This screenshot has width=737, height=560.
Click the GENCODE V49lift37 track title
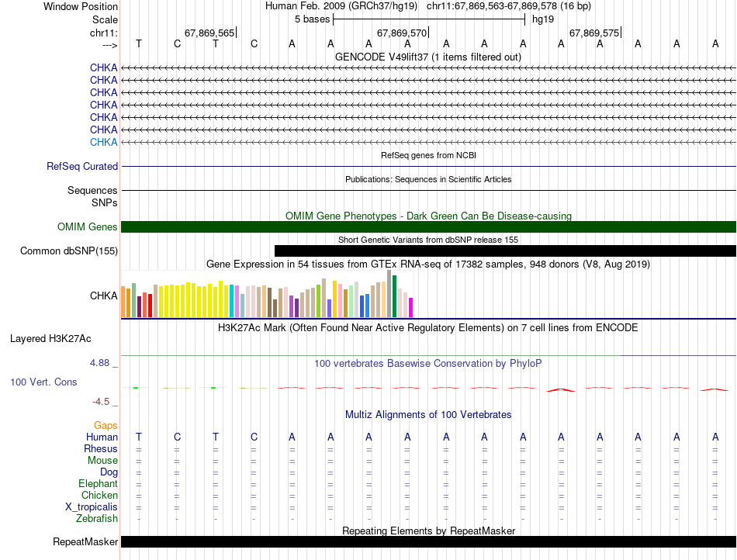[x=428, y=57]
